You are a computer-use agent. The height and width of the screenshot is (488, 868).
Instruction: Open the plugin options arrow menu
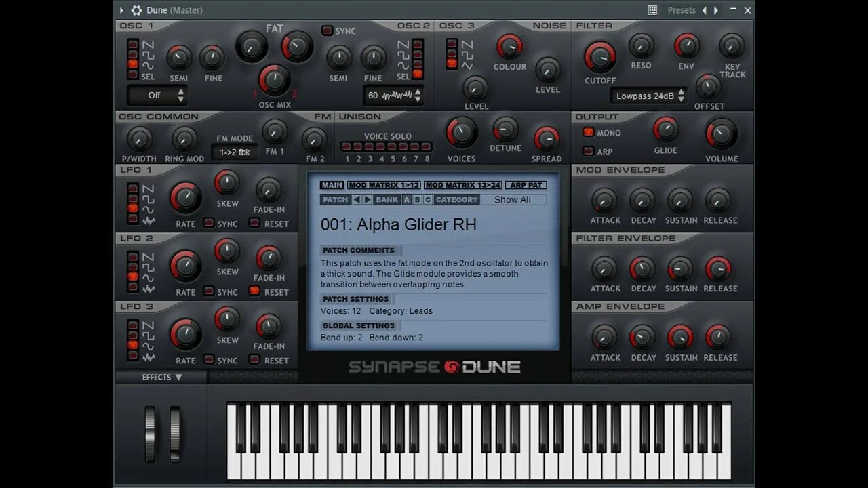(121, 10)
